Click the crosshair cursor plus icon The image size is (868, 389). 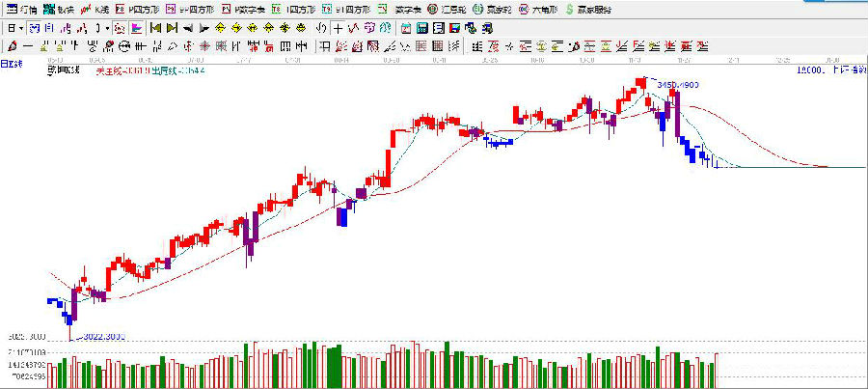point(337,28)
